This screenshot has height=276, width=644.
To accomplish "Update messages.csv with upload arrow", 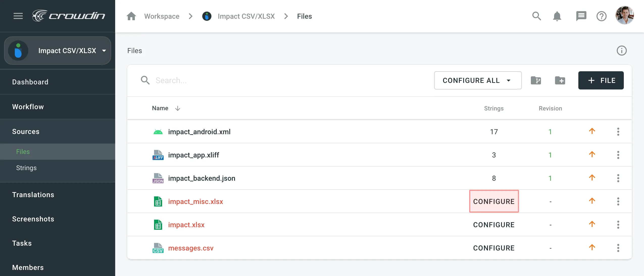I will [x=592, y=247].
